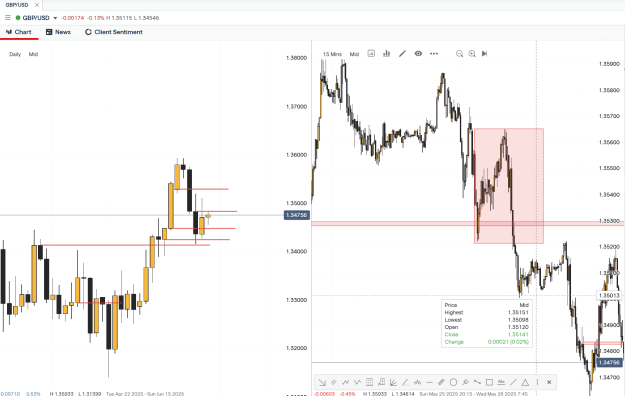The width and height of the screenshot is (625, 396).
Task: Click the 1.35900 label on 15 Mins axis
Action: point(609,64)
